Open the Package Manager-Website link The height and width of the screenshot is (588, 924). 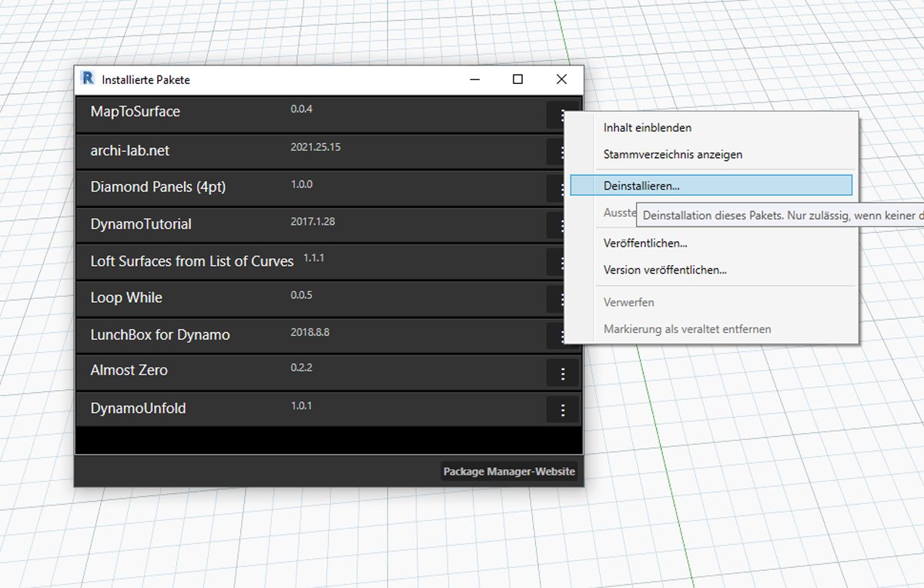[509, 472]
